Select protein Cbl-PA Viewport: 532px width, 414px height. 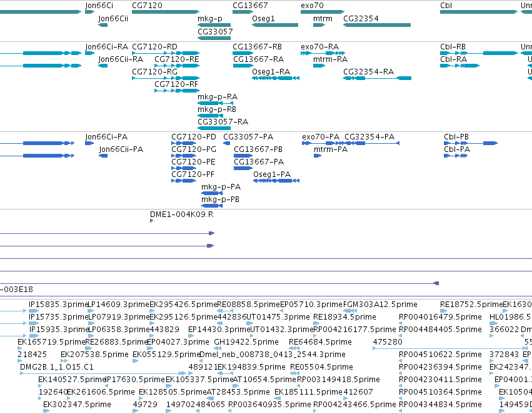click(x=457, y=149)
